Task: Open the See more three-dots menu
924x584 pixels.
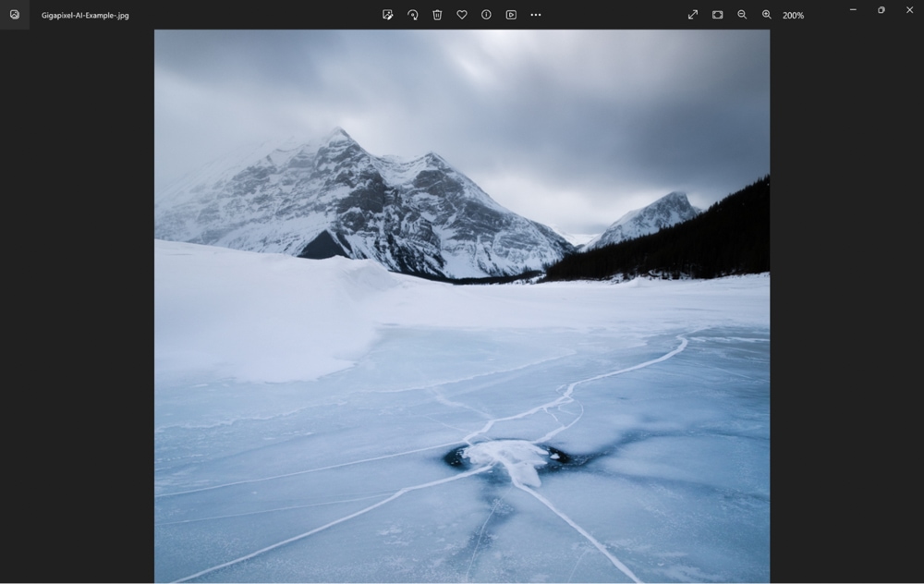Action: (x=536, y=15)
